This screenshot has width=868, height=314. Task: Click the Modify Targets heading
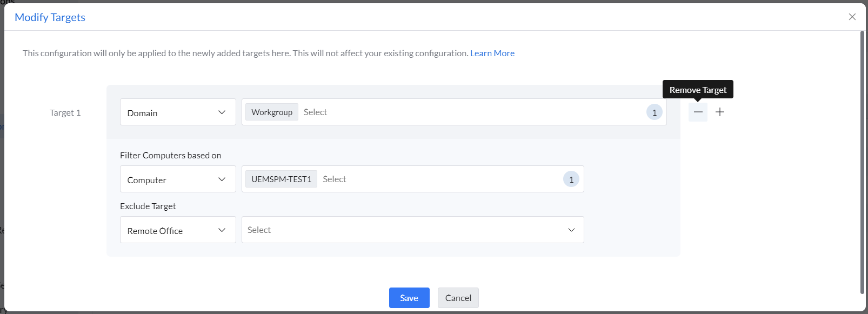pyautogui.click(x=50, y=17)
